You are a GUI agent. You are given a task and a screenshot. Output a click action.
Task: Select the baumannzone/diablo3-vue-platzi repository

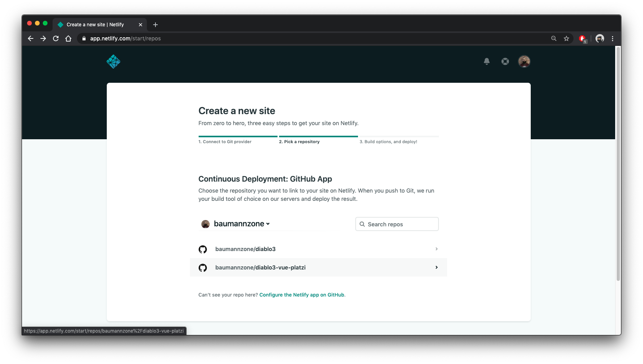318,268
